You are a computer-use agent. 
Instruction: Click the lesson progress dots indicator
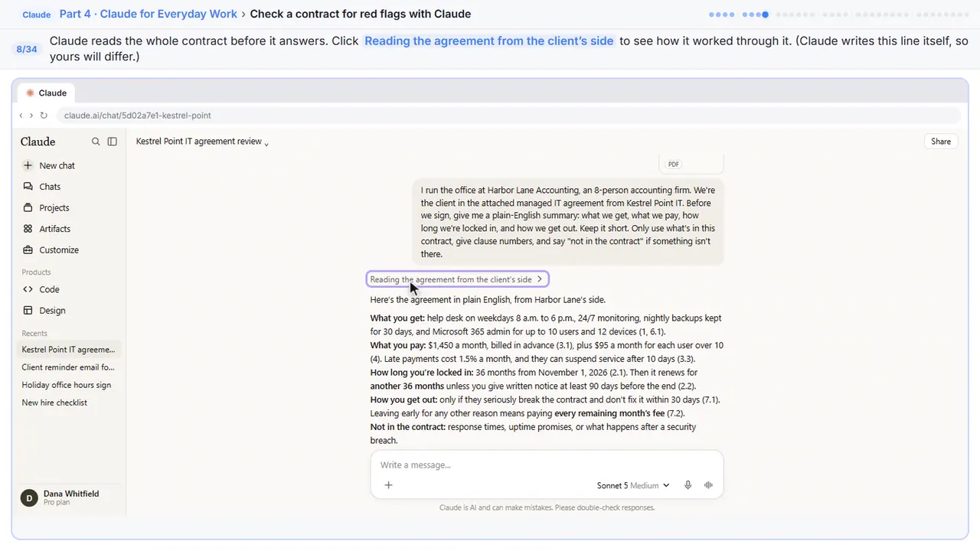[x=839, y=15]
